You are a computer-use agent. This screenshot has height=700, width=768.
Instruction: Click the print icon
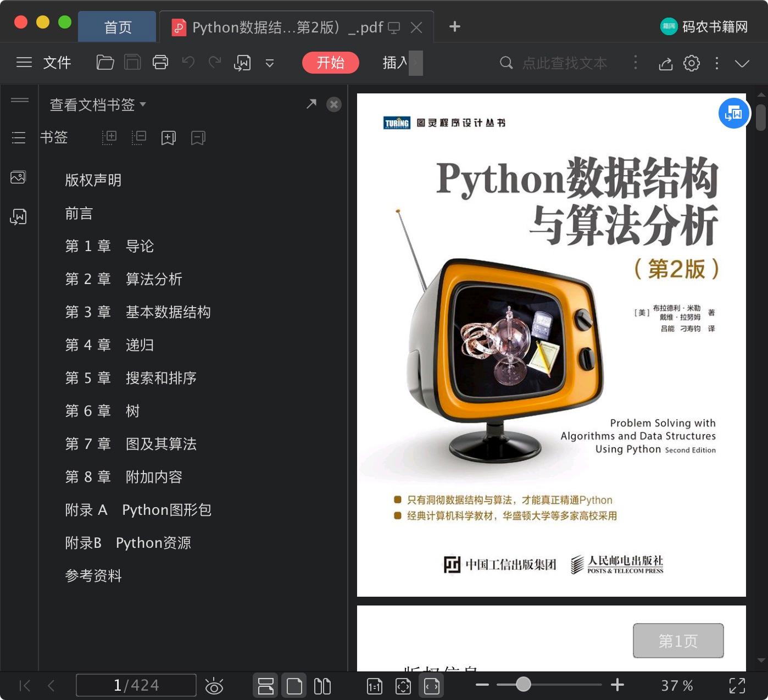pos(160,63)
